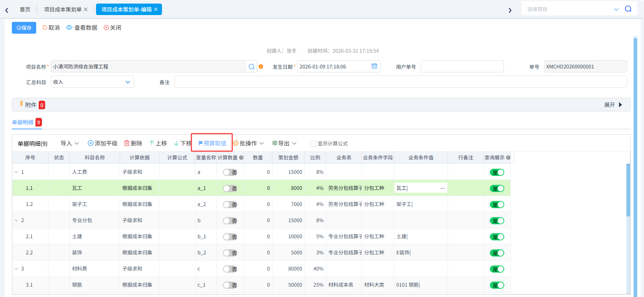Toggle 计算数量 switch for 瓦工 row
This screenshot has height=297, width=644.
(x=230, y=188)
